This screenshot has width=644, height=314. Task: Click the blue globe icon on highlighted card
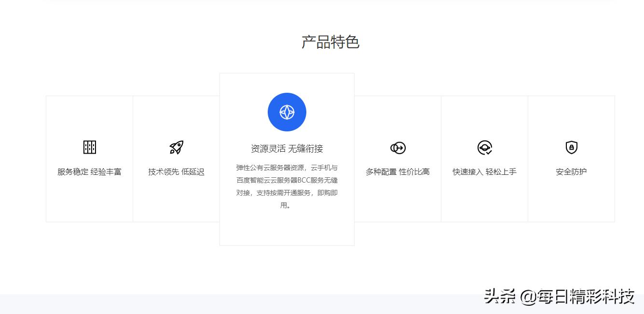click(x=287, y=112)
